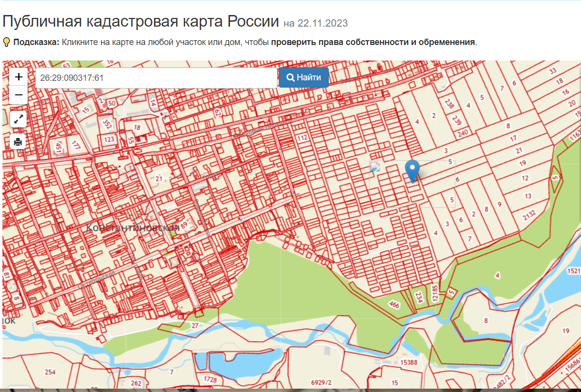This screenshot has height=392, width=581.
Task: Select parcel labeled 262
Action: coord(137,383)
